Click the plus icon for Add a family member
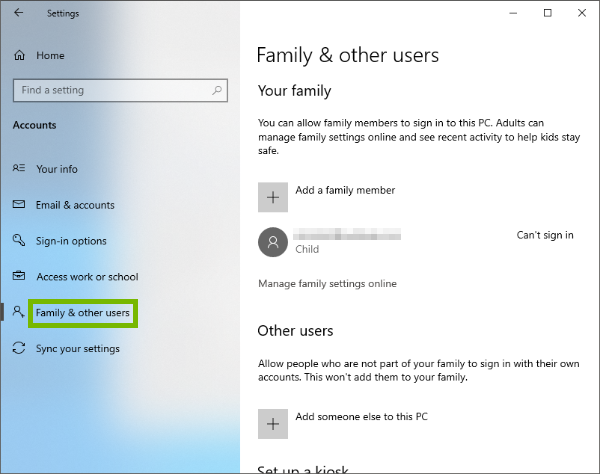Image resolution: width=600 pixels, height=474 pixels. [273, 197]
